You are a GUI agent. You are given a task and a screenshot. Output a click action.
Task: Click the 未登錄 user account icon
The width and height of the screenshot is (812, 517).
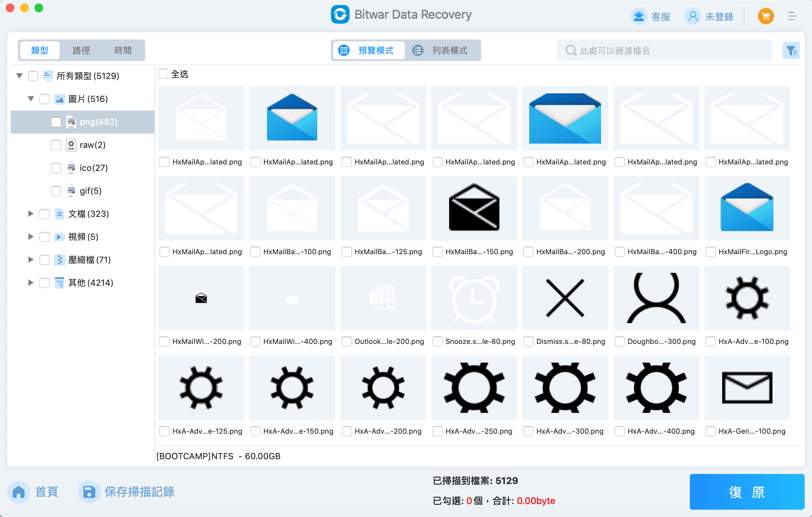pyautogui.click(x=692, y=17)
